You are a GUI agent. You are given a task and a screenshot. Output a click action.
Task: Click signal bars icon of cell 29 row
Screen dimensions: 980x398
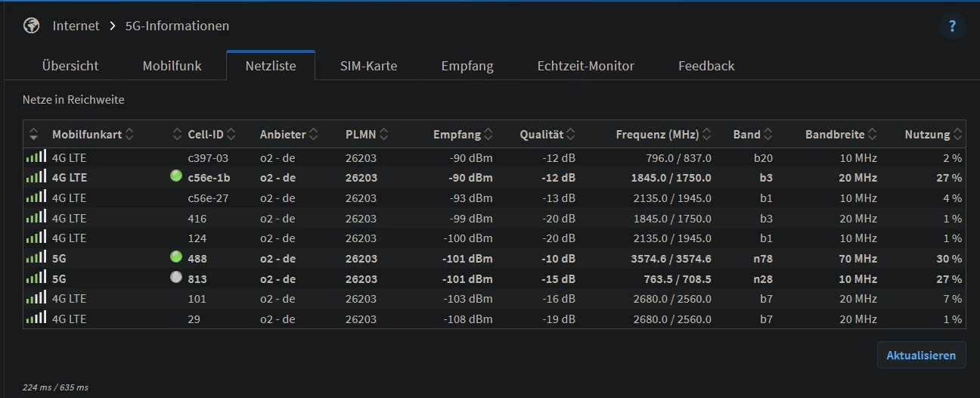tap(36, 319)
